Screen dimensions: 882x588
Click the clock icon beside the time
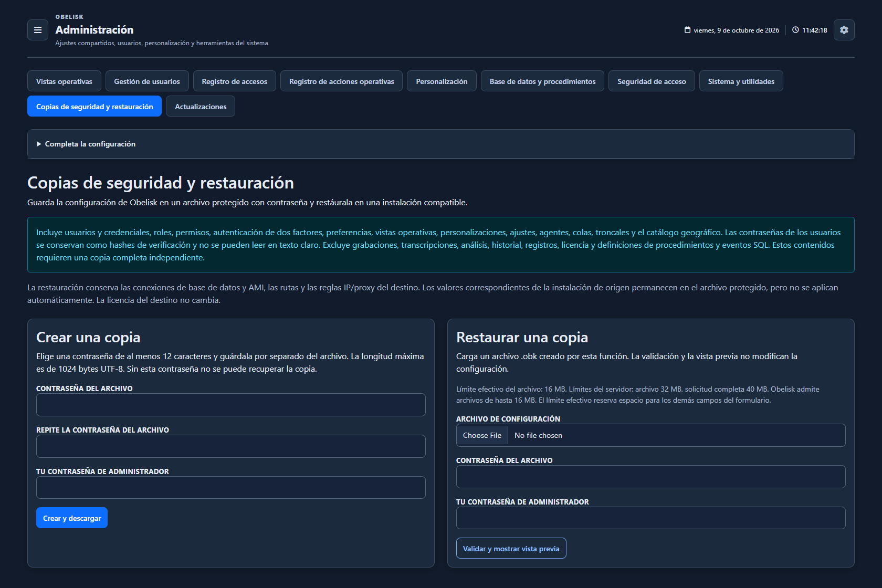click(x=796, y=30)
